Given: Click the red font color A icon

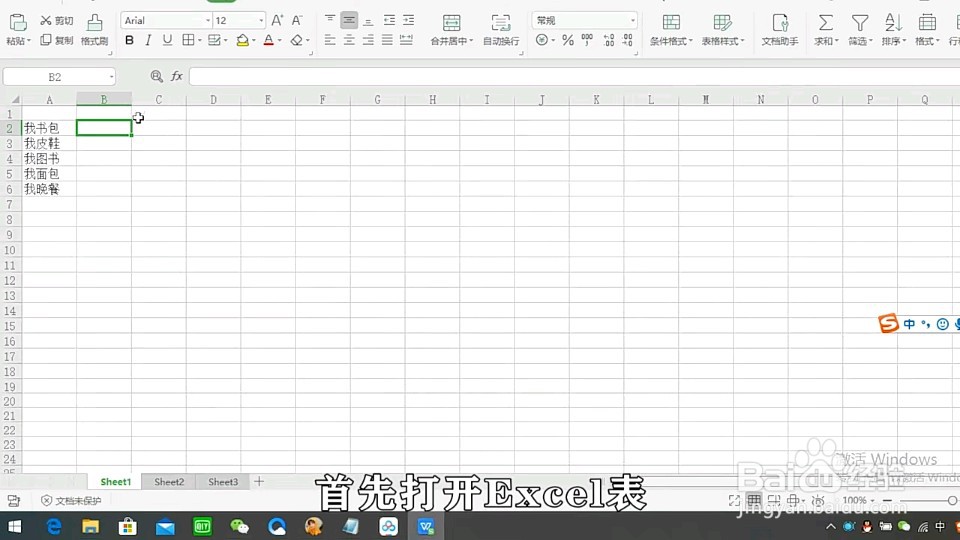Looking at the screenshot, I should (x=268, y=40).
